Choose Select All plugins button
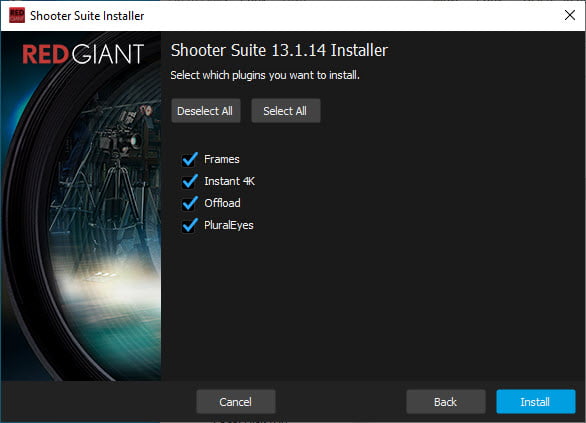The width and height of the screenshot is (586, 423). 286,111
